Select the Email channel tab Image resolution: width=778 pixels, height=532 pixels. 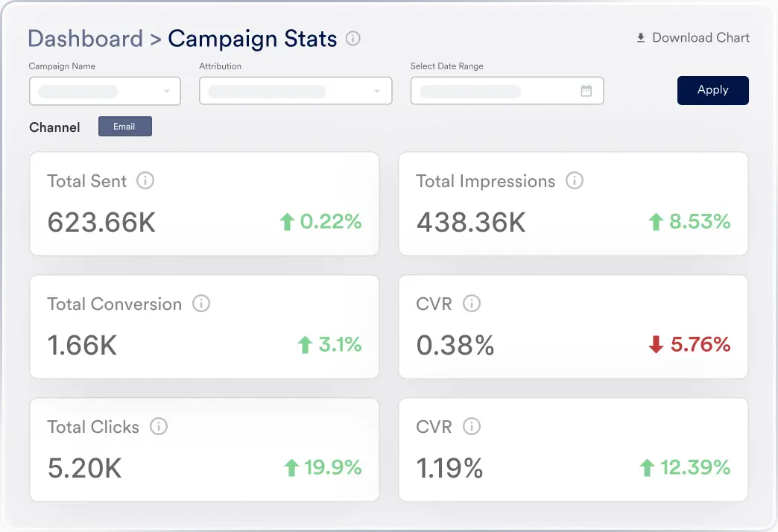pos(124,127)
